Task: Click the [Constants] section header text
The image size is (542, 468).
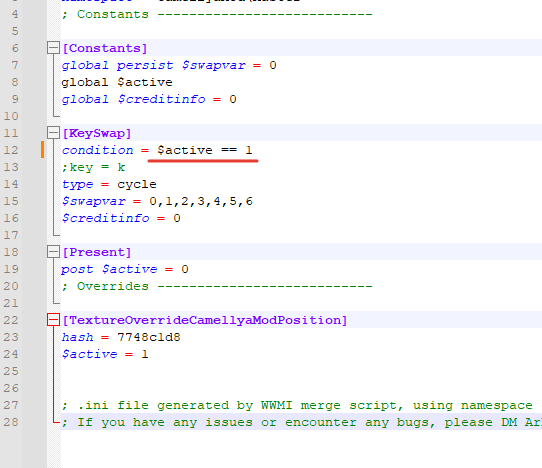Action: point(105,48)
